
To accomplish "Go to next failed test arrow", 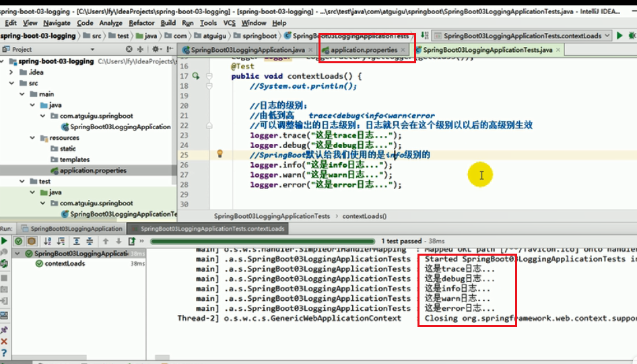I will [x=119, y=241].
